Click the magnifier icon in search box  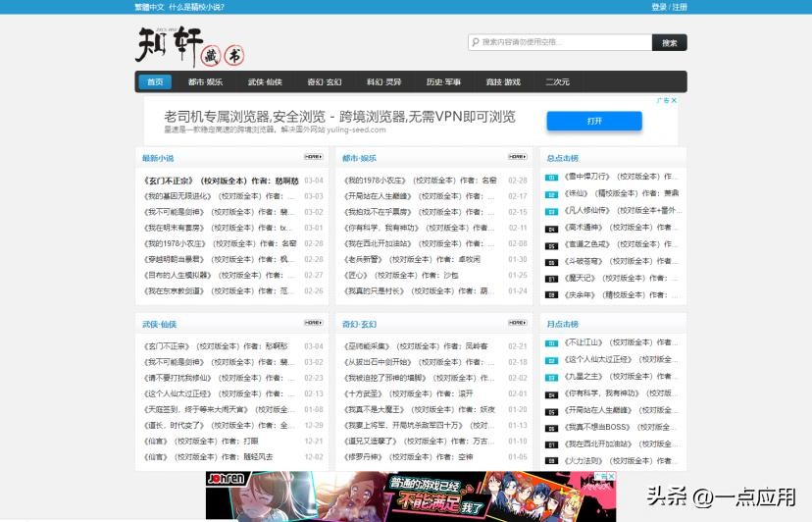coord(476,42)
